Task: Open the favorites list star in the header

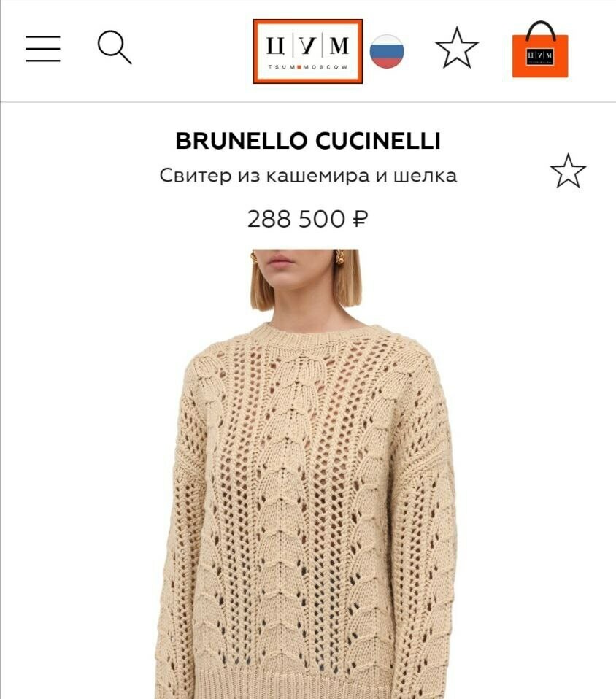Action: 456,48
